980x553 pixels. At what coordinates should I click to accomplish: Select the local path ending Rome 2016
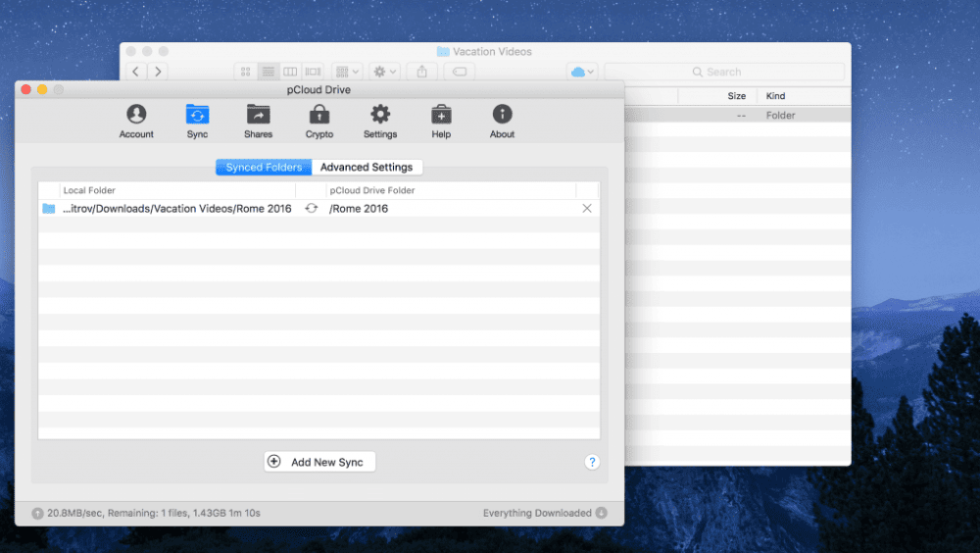[x=176, y=208]
